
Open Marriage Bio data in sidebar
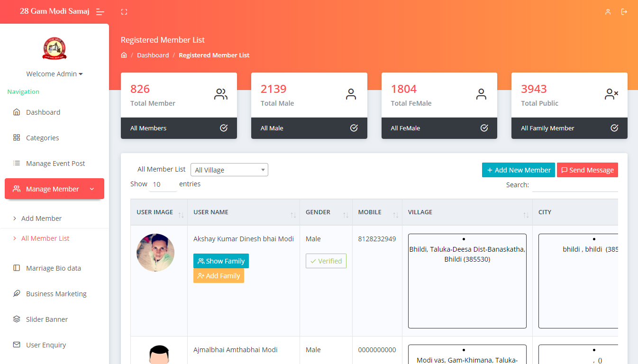53,268
